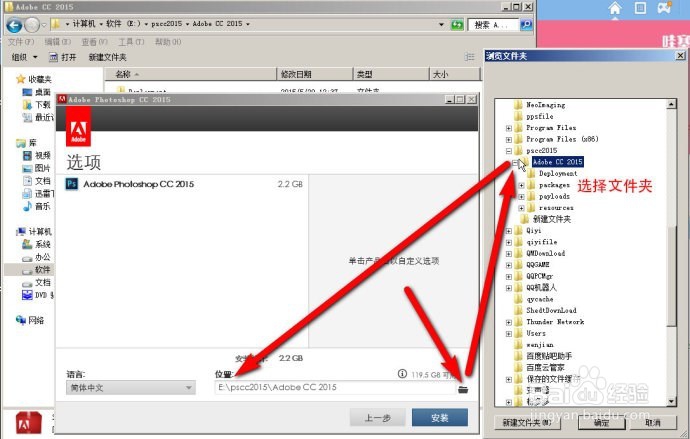Open the 工具(T) menu in Explorer

[131, 42]
